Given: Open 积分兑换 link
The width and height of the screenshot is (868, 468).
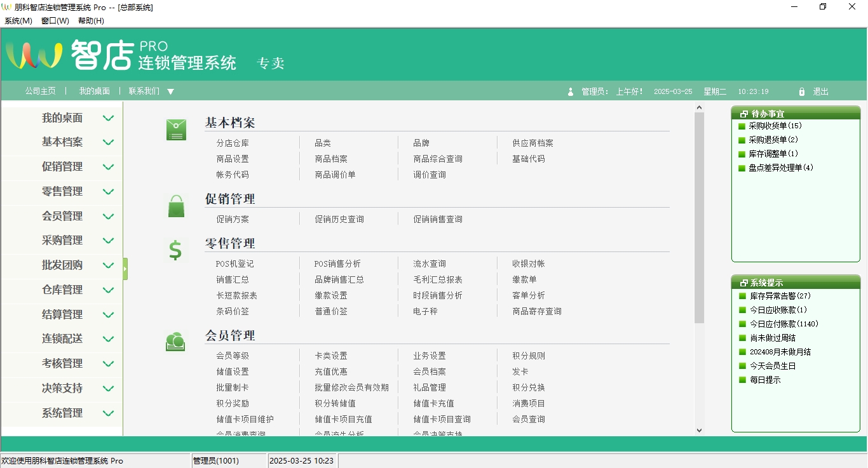Looking at the screenshot, I should point(529,387).
